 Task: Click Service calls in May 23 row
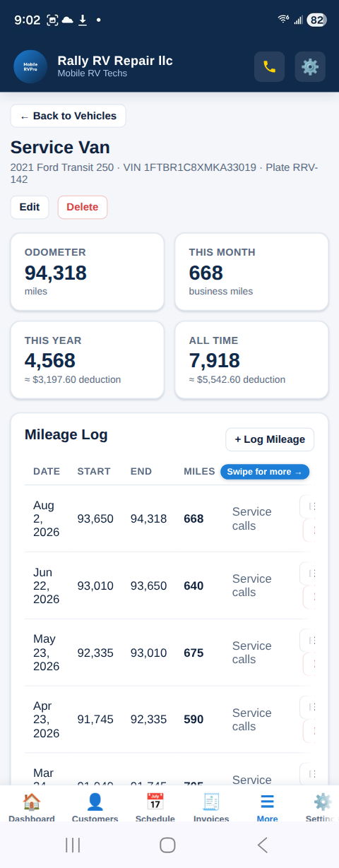click(252, 653)
